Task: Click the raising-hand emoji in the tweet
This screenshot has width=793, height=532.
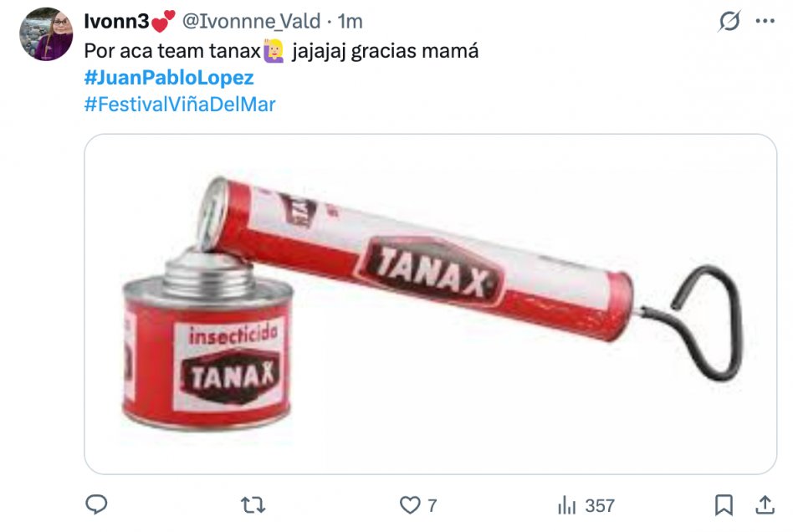Action: tap(274, 50)
